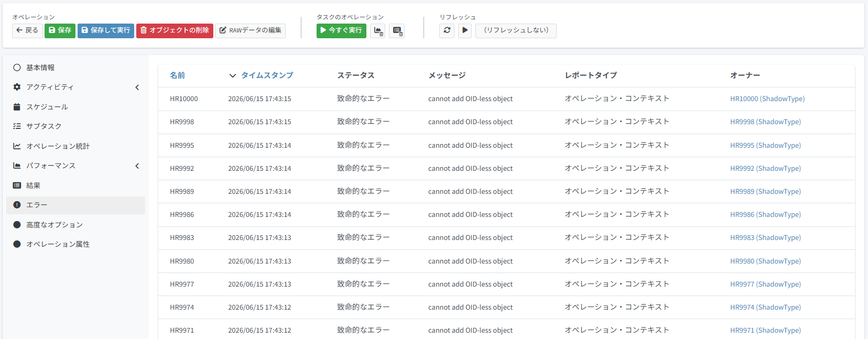Select the エラー menu item
This screenshot has height=339, width=868.
[x=75, y=205]
